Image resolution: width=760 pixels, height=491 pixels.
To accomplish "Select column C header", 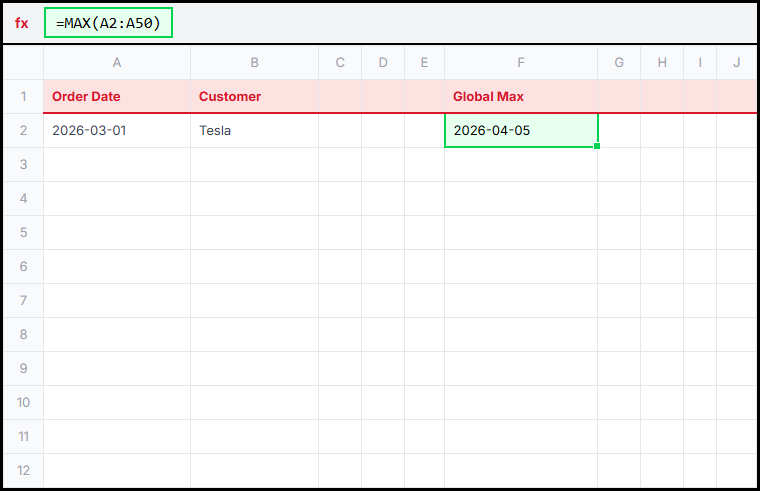I will tap(340, 63).
